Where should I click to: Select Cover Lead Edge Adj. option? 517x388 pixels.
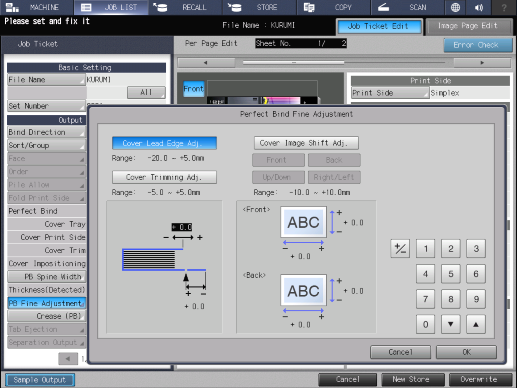(x=164, y=143)
